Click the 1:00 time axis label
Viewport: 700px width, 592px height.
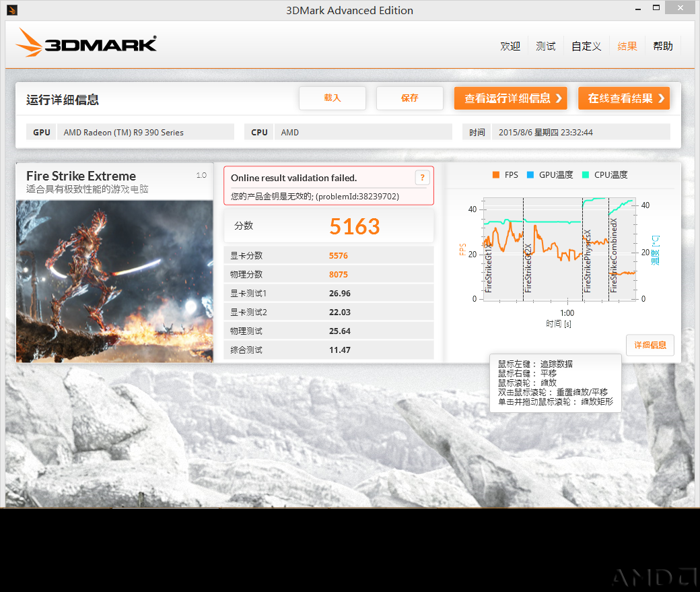pos(567,313)
